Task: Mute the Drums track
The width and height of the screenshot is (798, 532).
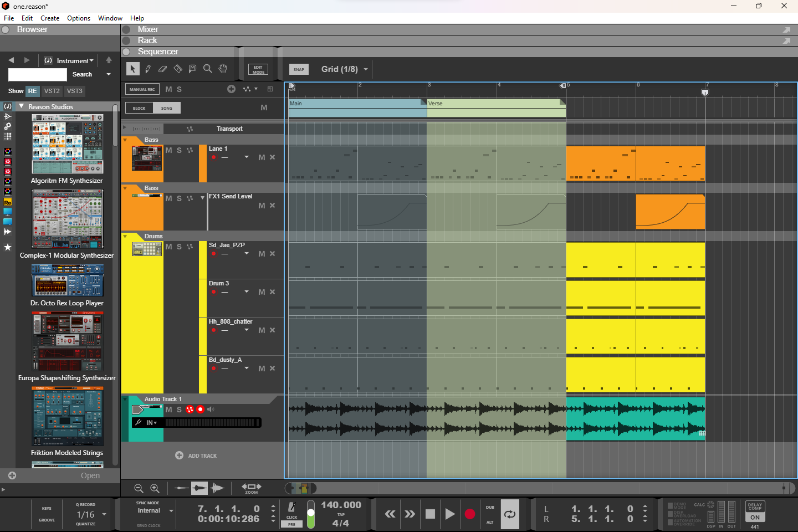Action: (169, 247)
